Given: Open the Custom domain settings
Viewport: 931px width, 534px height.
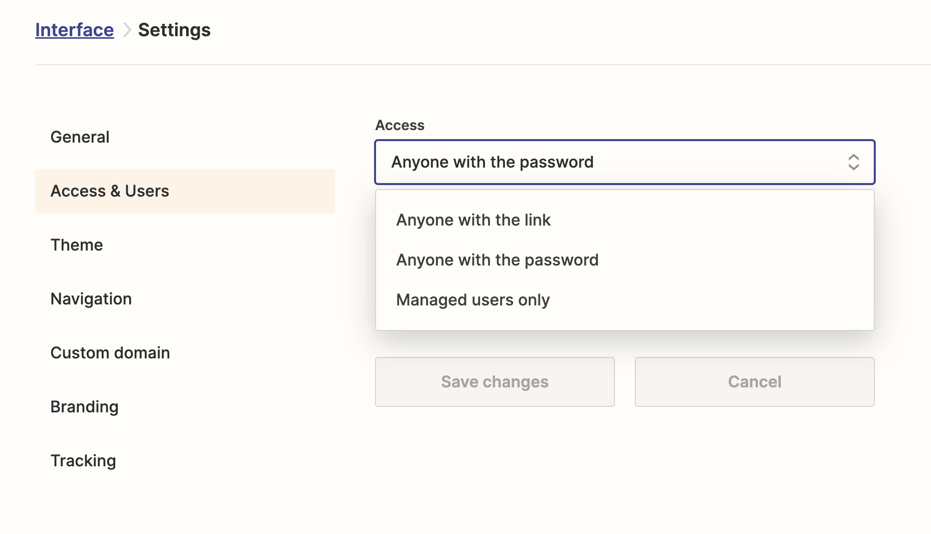Looking at the screenshot, I should [110, 353].
